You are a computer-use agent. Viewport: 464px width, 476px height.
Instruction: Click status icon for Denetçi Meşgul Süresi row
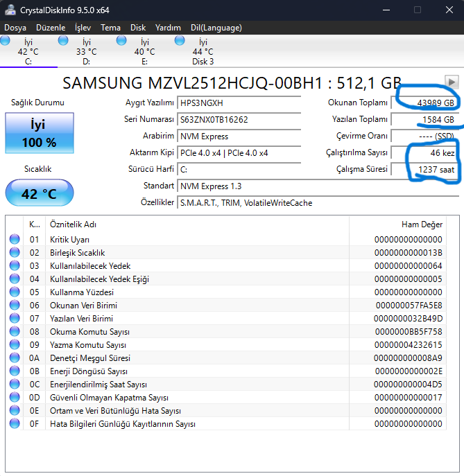click(x=15, y=358)
